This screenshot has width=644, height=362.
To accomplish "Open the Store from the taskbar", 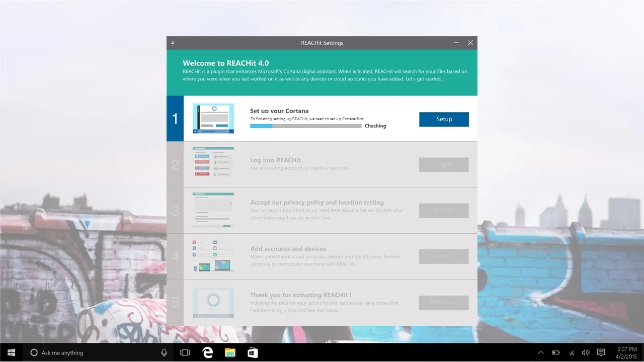I will coord(253,352).
